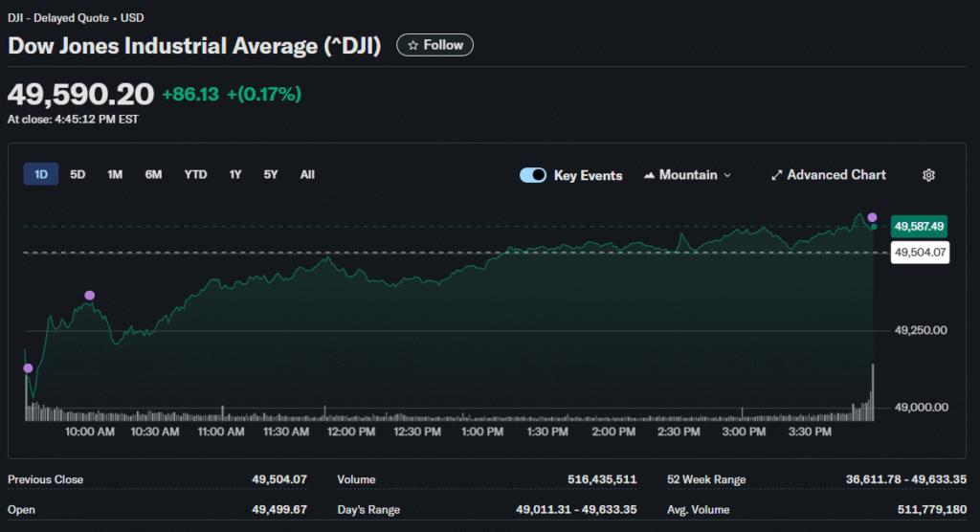Click the chart settings gear icon
Screen dimensions: 980x532
coord(927,175)
